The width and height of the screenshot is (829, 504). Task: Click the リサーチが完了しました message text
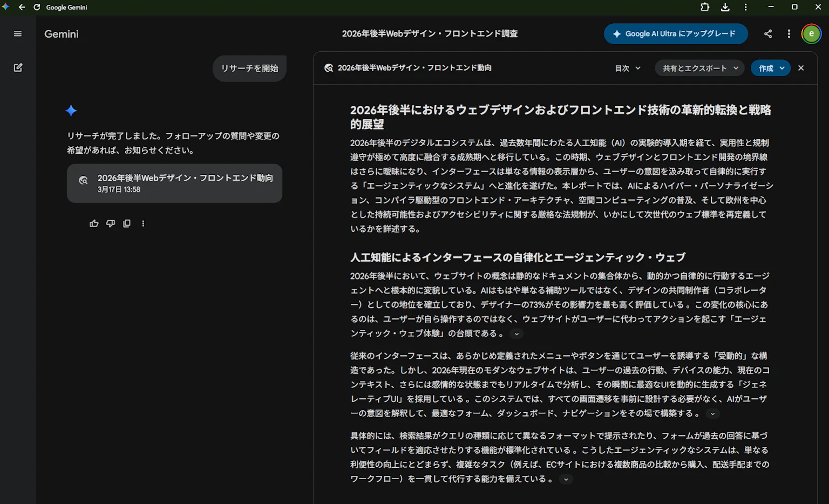pyautogui.click(x=173, y=143)
